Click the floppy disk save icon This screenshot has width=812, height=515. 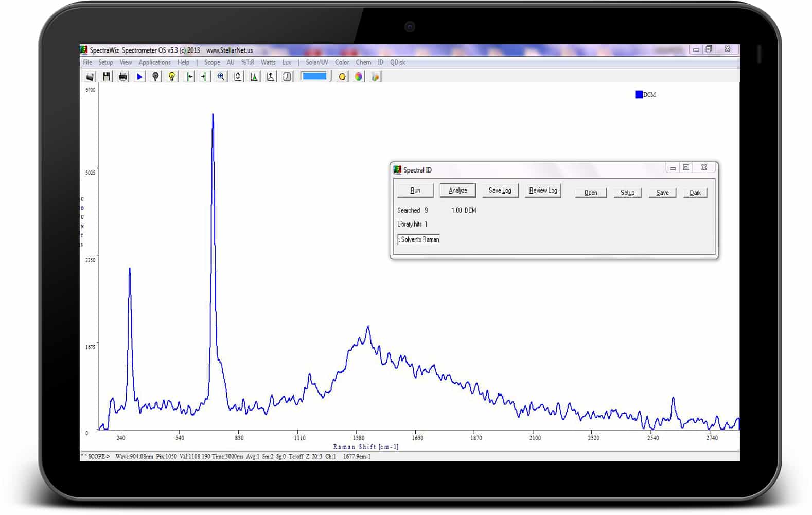pyautogui.click(x=107, y=77)
